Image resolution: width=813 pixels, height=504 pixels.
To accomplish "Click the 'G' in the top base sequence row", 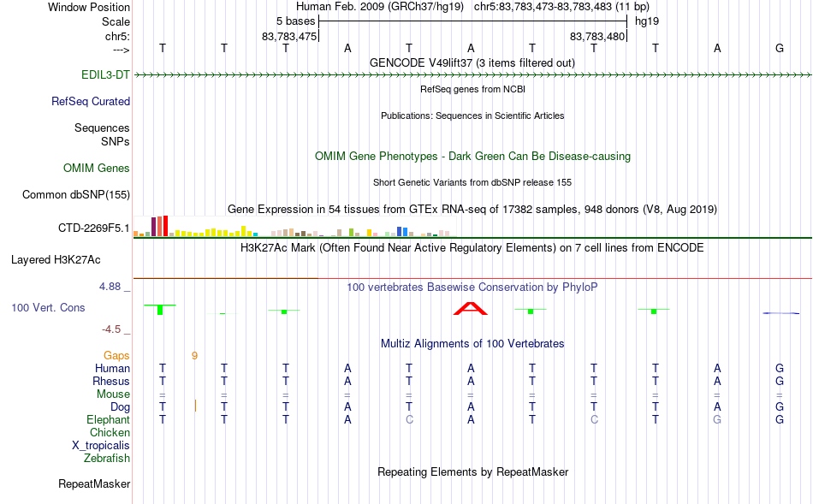I will click(x=780, y=48).
